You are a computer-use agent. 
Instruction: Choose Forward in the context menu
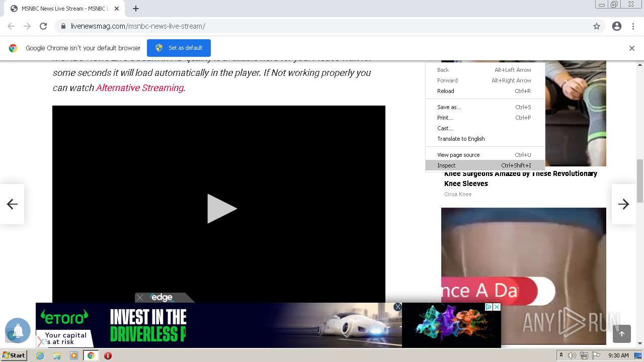point(485,80)
